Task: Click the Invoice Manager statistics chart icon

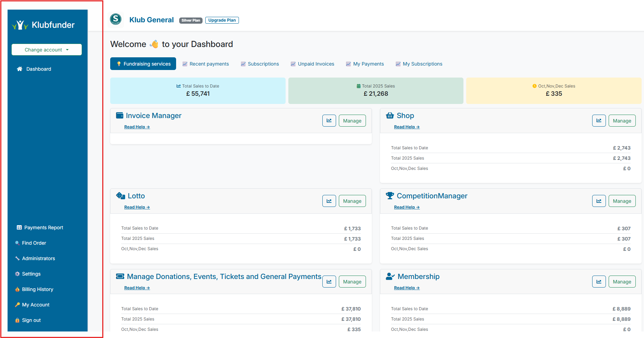Action: point(329,120)
